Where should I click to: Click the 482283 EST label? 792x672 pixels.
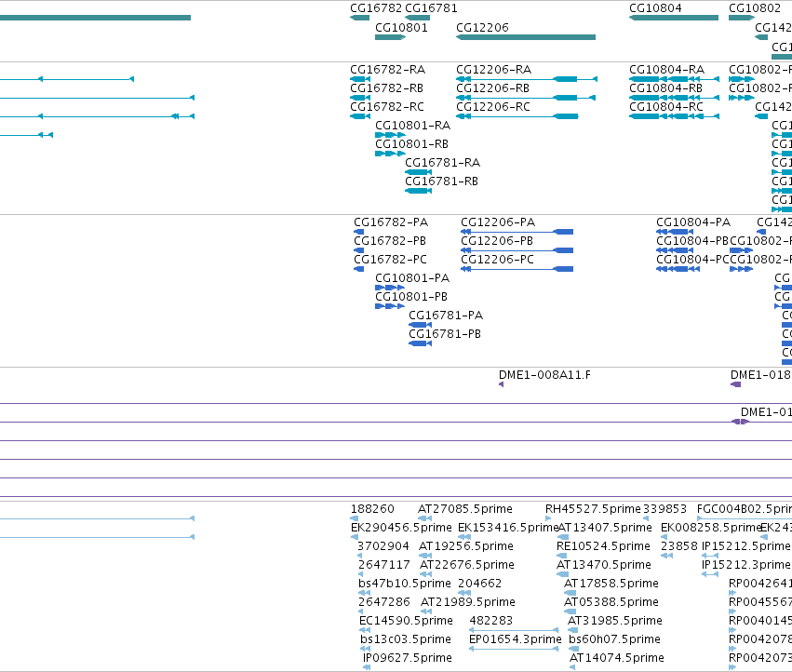(x=491, y=621)
